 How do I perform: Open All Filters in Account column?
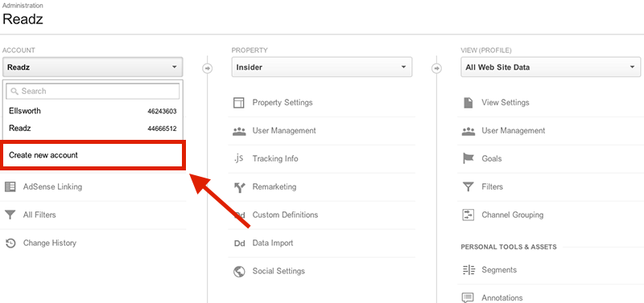pyautogui.click(x=39, y=215)
